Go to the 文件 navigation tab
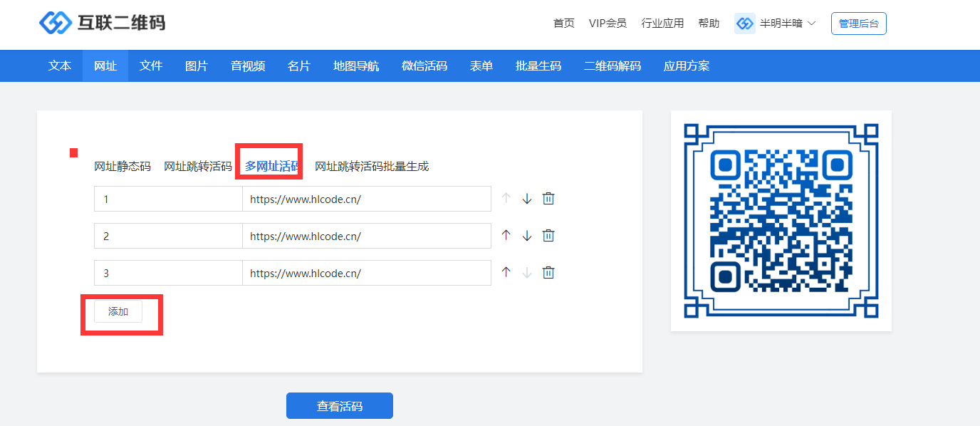Viewport: 980px width, 426px height. 151,66
